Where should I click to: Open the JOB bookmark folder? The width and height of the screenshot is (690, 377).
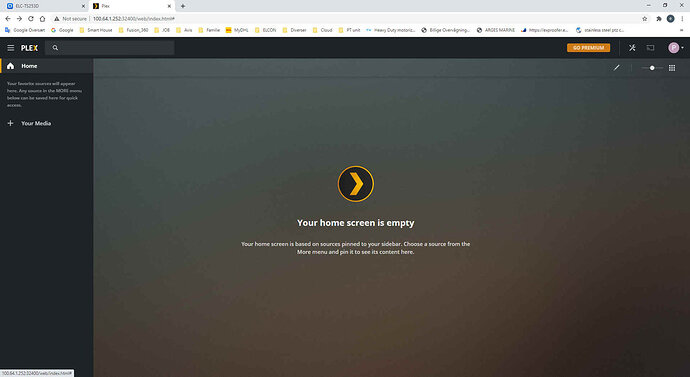(x=161, y=30)
